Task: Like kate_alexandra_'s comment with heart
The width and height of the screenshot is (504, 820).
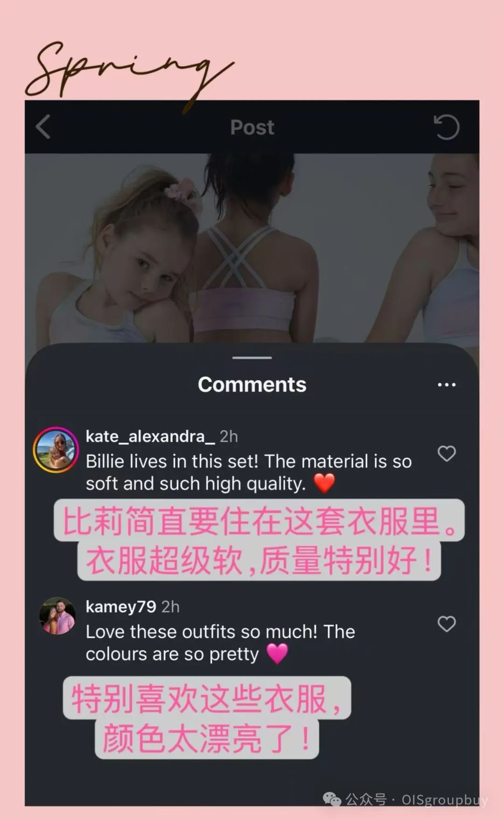Action: pyautogui.click(x=447, y=453)
